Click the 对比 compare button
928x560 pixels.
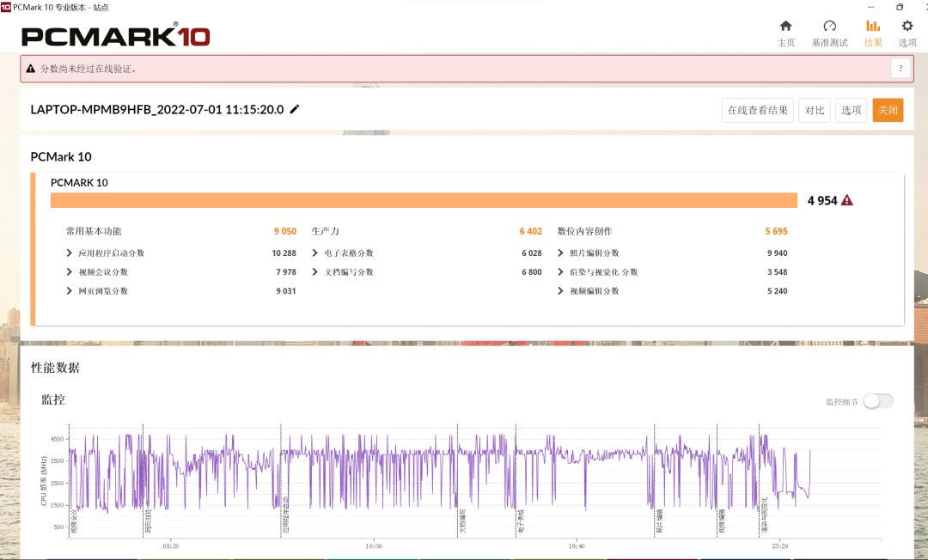point(815,110)
